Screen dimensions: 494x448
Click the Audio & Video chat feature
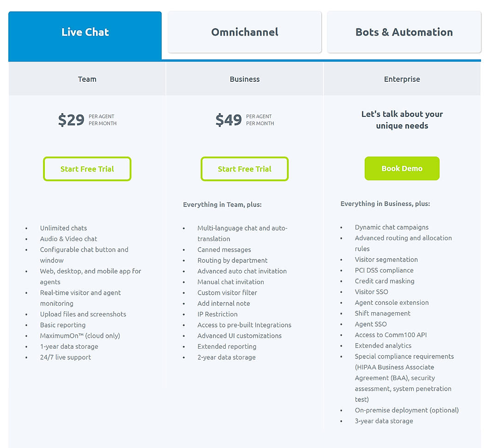(68, 239)
